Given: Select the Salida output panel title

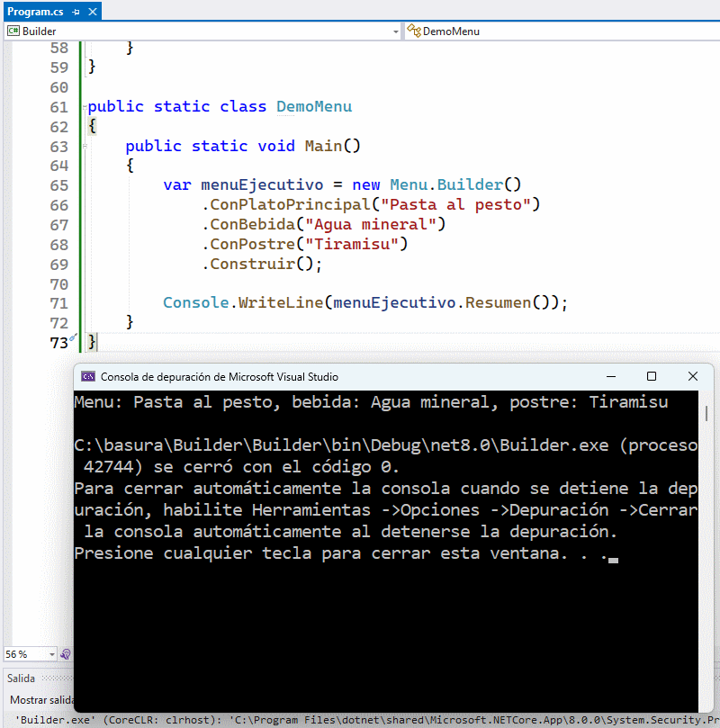Looking at the screenshot, I should point(21,678).
